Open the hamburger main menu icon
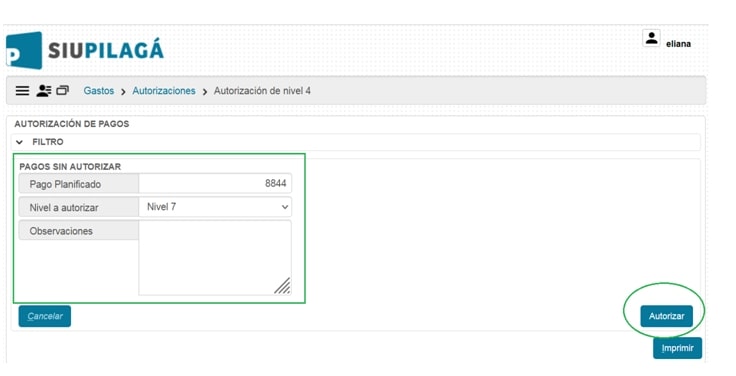The height and width of the screenshot is (376, 736). [23, 91]
